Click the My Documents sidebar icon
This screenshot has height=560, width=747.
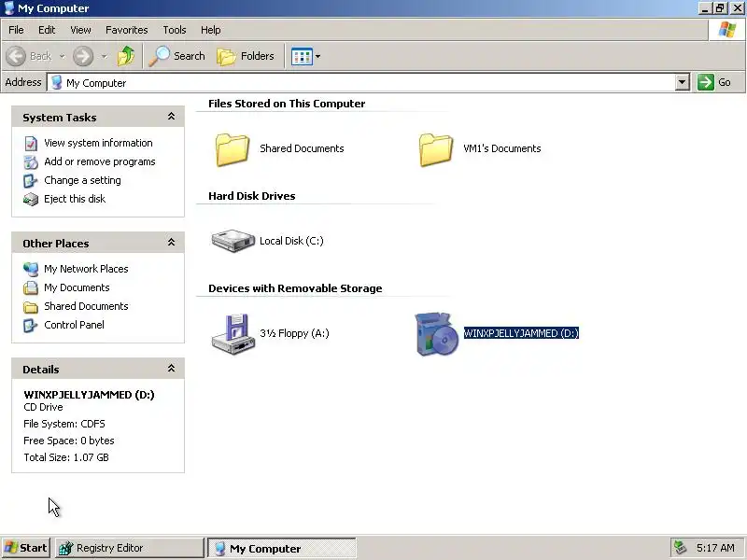pyautogui.click(x=31, y=287)
